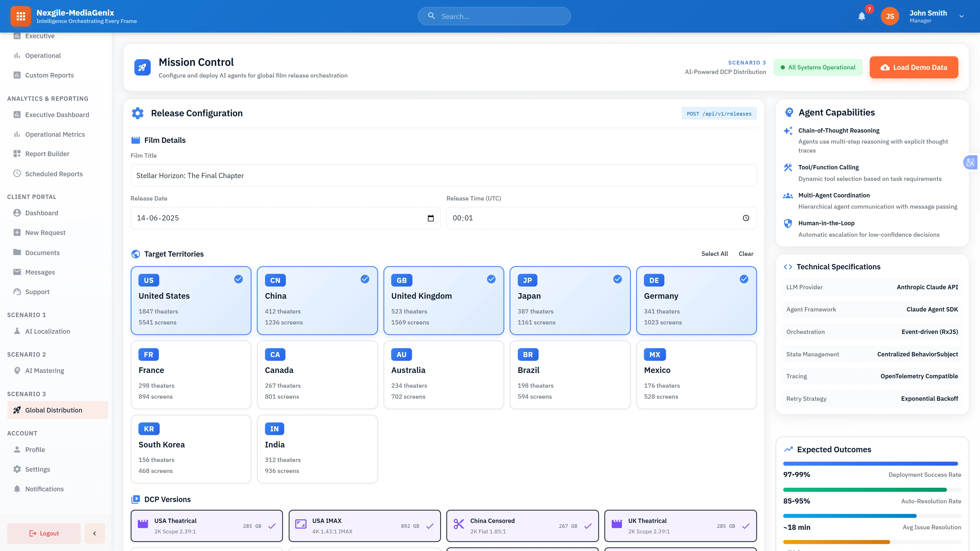Click the AI Mastering sidebar icon
The image size is (980, 551).
point(17,370)
